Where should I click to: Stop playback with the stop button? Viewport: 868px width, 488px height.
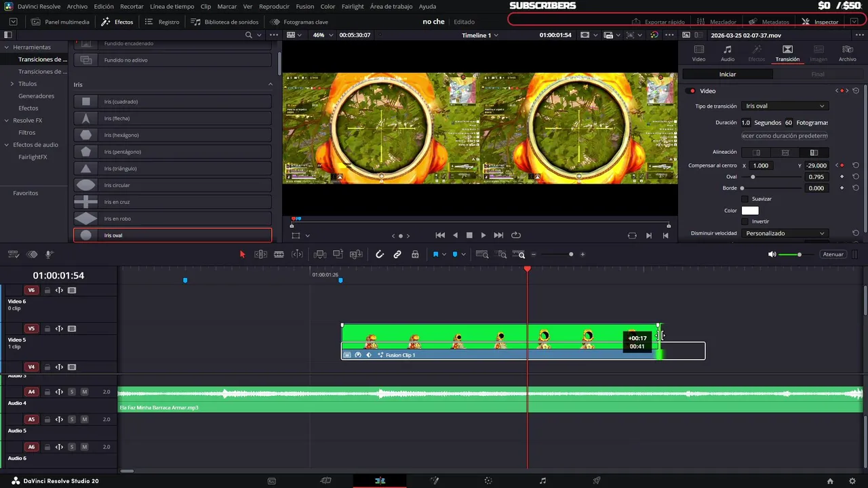tap(469, 235)
